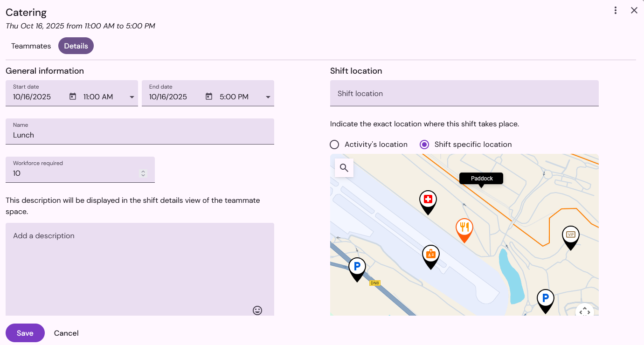This screenshot has width=644, height=345.
Task: Open the three-dot more options menu
Action: tap(616, 10)
